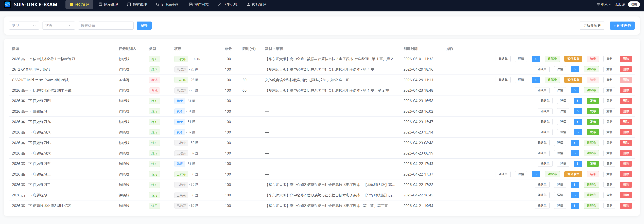The image size is (644, 224).
Task: Expand the 状态 filter dropdown
Action: 59,25
